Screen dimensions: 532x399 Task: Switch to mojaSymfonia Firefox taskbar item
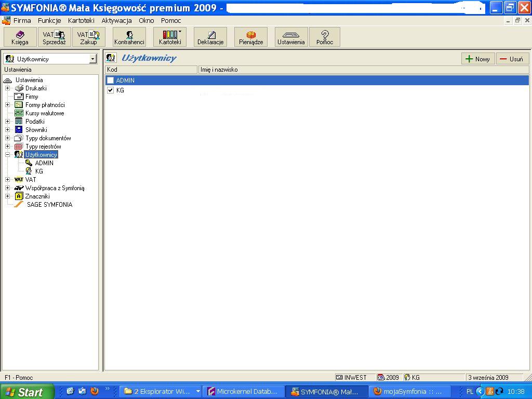pos(409,392)
